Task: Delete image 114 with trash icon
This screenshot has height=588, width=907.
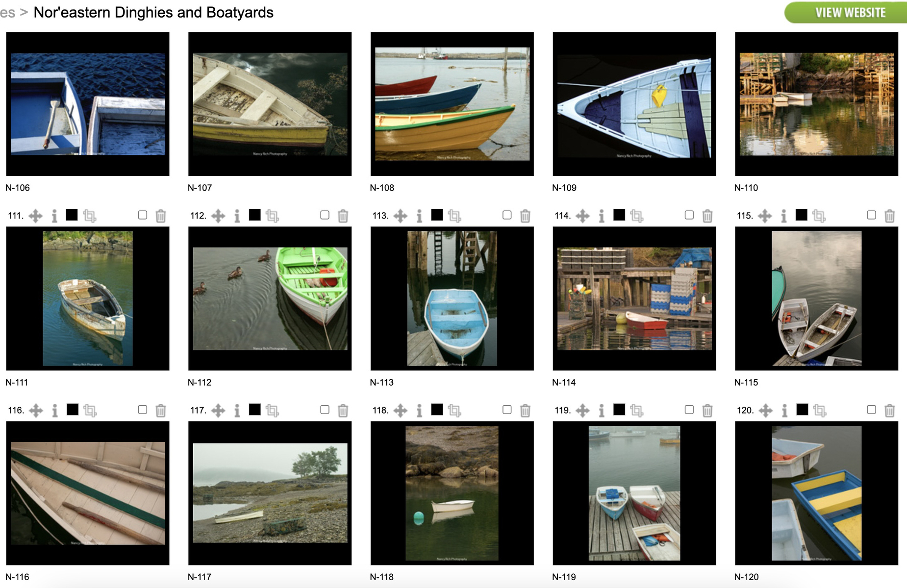Action: click(x=707, y=216)
